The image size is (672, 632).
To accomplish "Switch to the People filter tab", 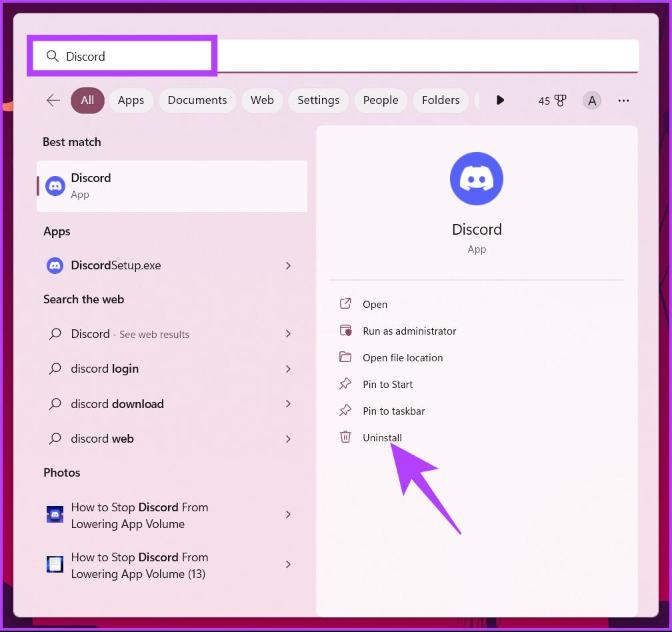I will point(381,101).
